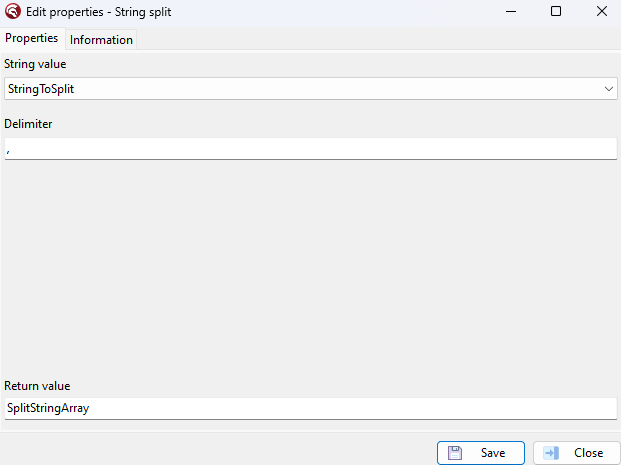Screen dimensions: 621x465
Task: Open the StringToSplit combo box
Action: pyautogui.click(x=310, y=89)
